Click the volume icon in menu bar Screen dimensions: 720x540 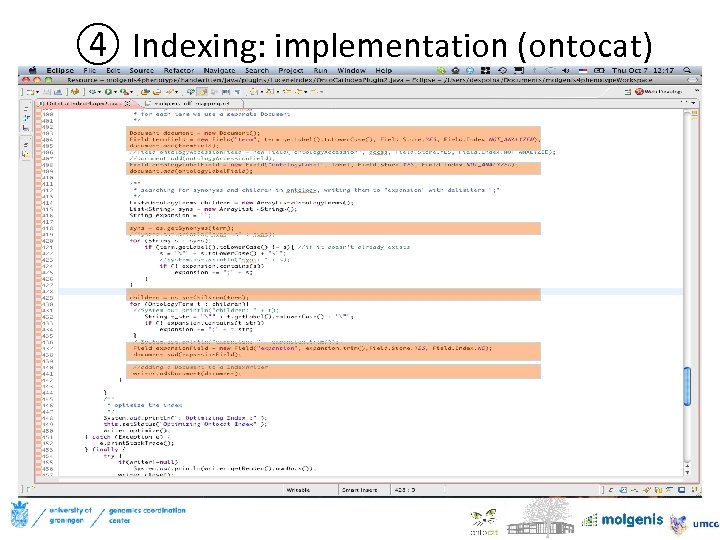566,70
